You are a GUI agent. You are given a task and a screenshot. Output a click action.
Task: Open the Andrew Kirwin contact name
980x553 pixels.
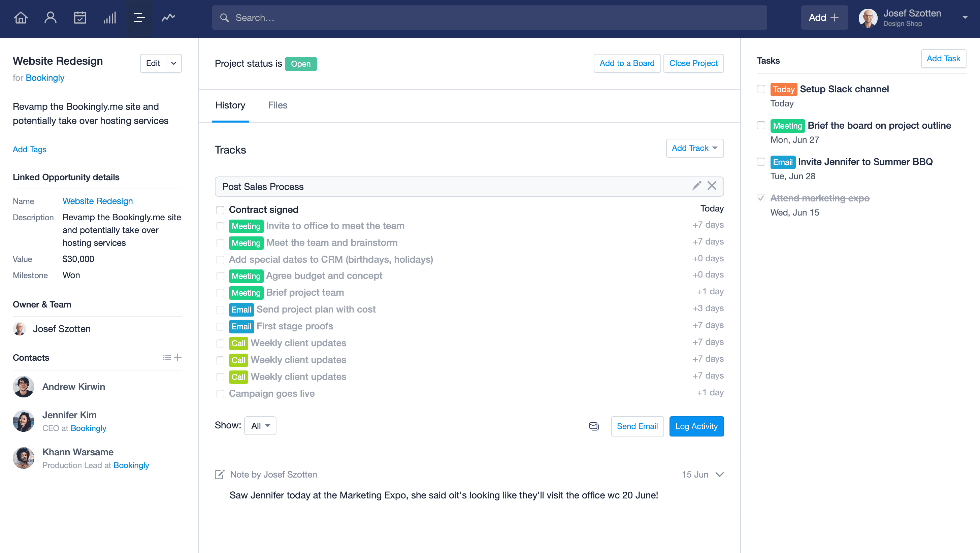point(74,386)
